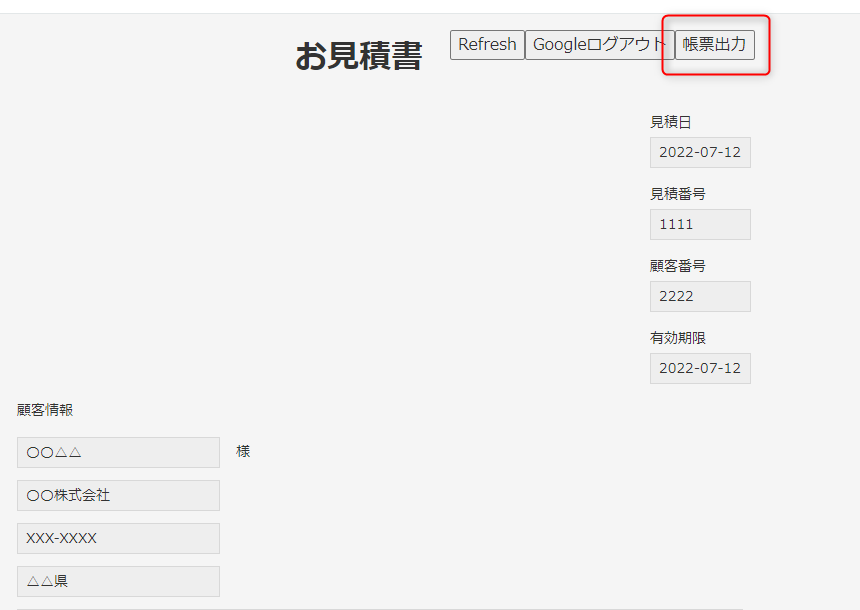Image resolution: width=860 pixels, height=610 pixels.
Task: Focus the 見積番号 field showing 1111
Action: tap(700, 224)
